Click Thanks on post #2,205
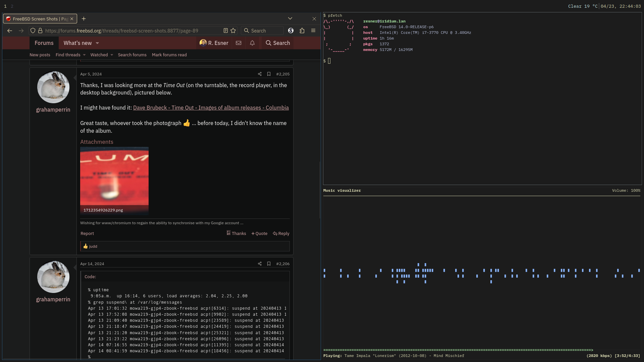Image resolution: width=644 pixels, height=362 pixels. 236,233
